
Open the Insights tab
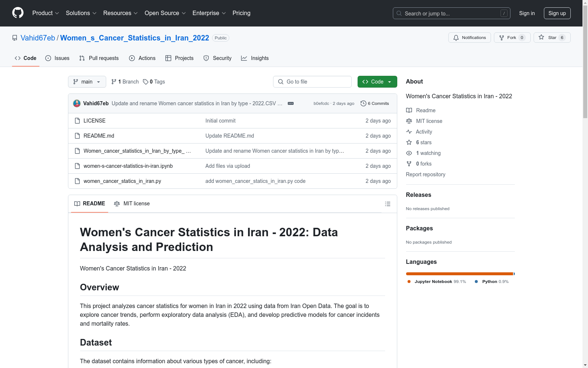coord(255,58)
